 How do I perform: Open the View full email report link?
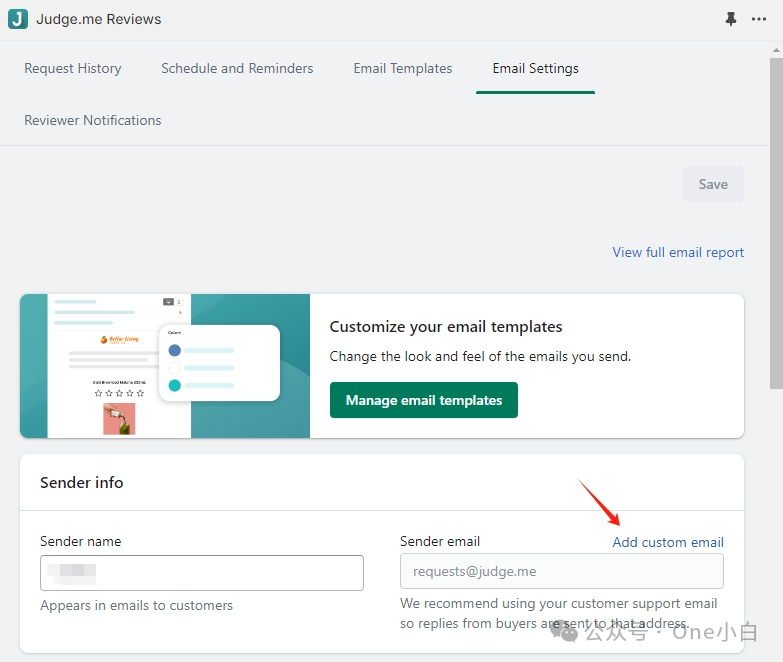pyautogui.click(x=678, y=252)
